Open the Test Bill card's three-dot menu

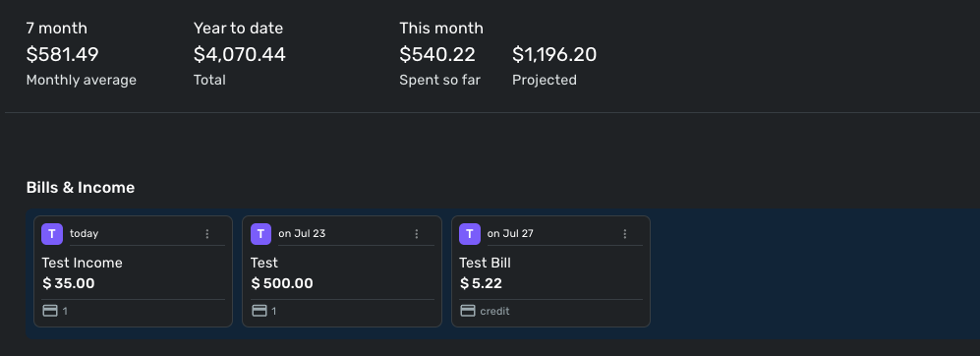tap(625, 234)
